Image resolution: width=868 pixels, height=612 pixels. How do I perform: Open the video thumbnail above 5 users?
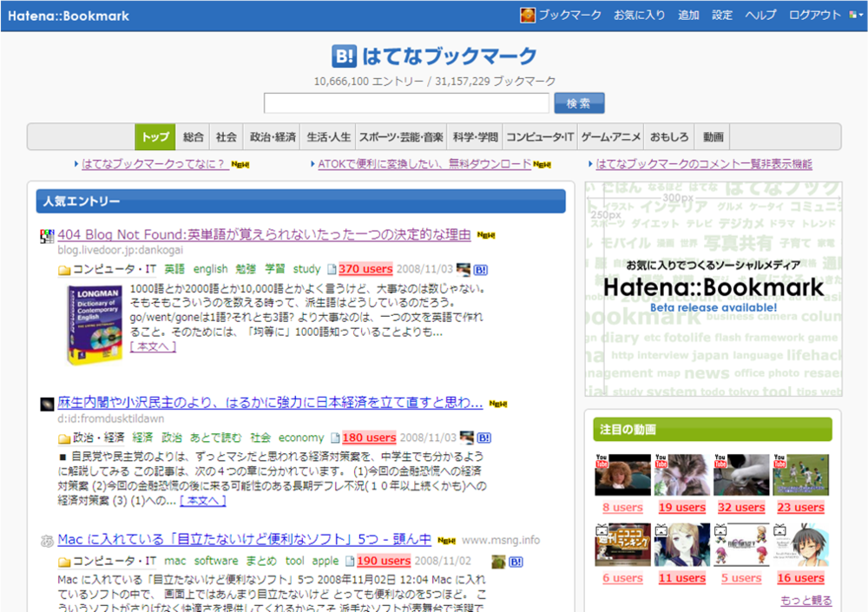pos(741,545)
